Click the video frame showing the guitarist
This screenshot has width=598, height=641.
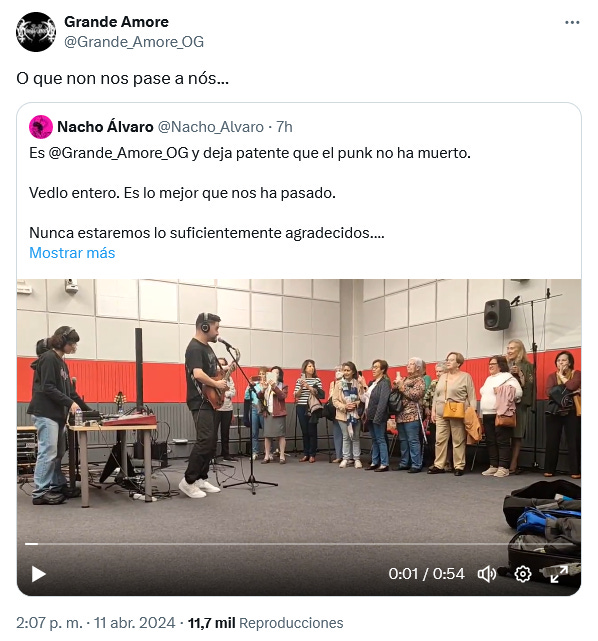(299, 409)
